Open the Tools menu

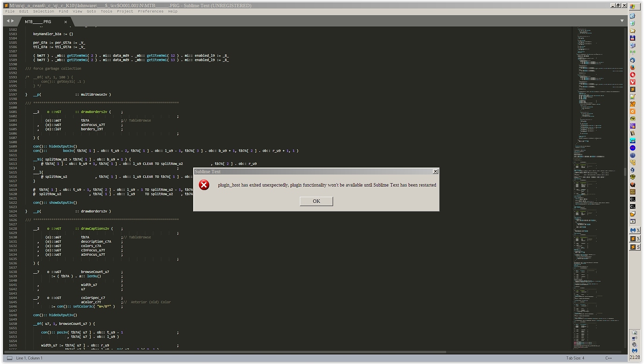[x=106, y=11]
